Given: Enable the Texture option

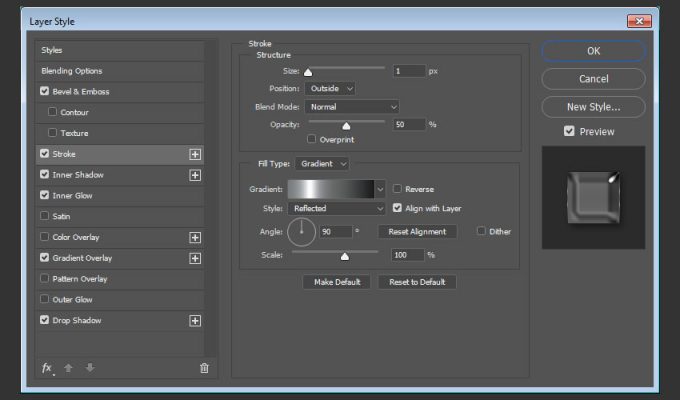Looking at the screenshot, I should (x=52, y=133).
